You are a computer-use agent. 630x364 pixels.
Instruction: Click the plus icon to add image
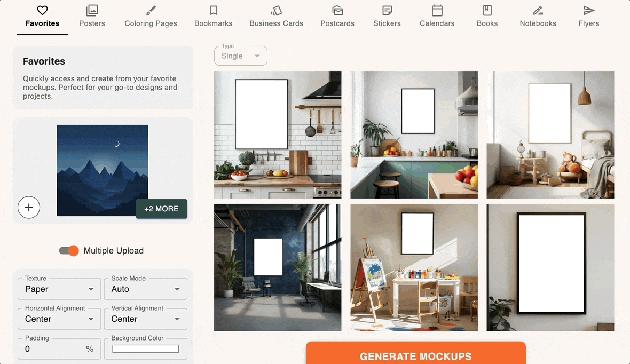29,207
